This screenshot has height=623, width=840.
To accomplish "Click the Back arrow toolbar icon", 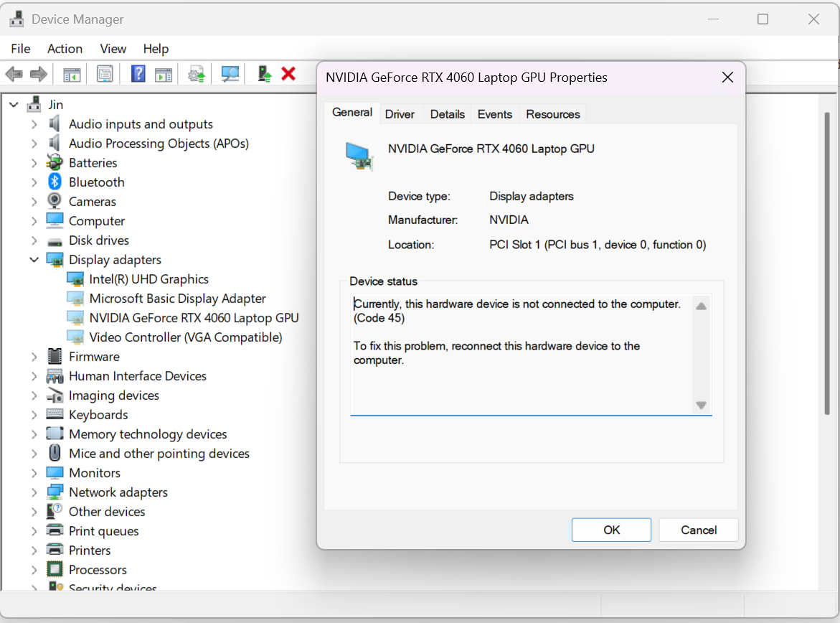I will [14, 74].
